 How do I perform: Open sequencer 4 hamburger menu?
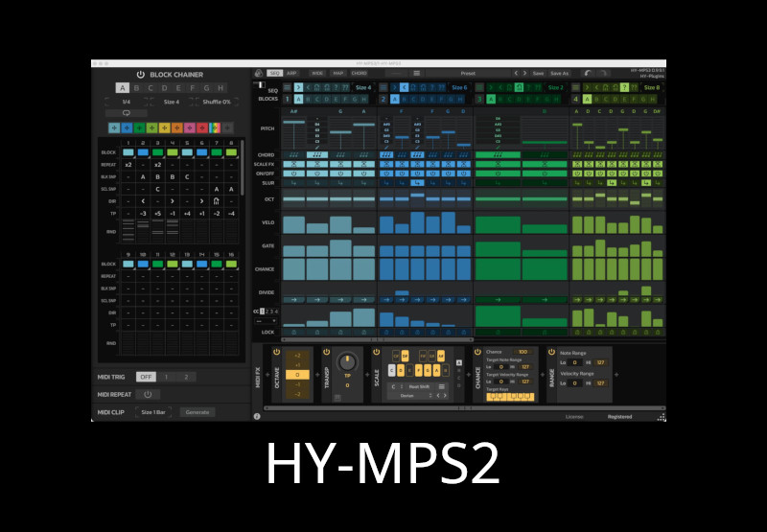(576, 87)
